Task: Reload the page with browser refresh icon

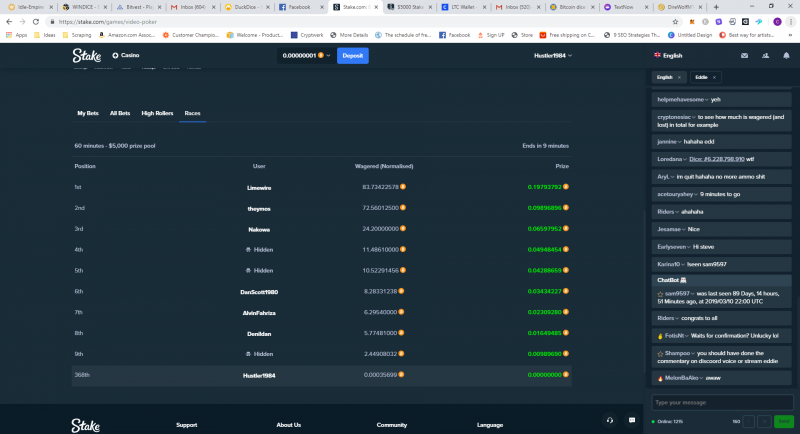Action: [x=36, y=22]
